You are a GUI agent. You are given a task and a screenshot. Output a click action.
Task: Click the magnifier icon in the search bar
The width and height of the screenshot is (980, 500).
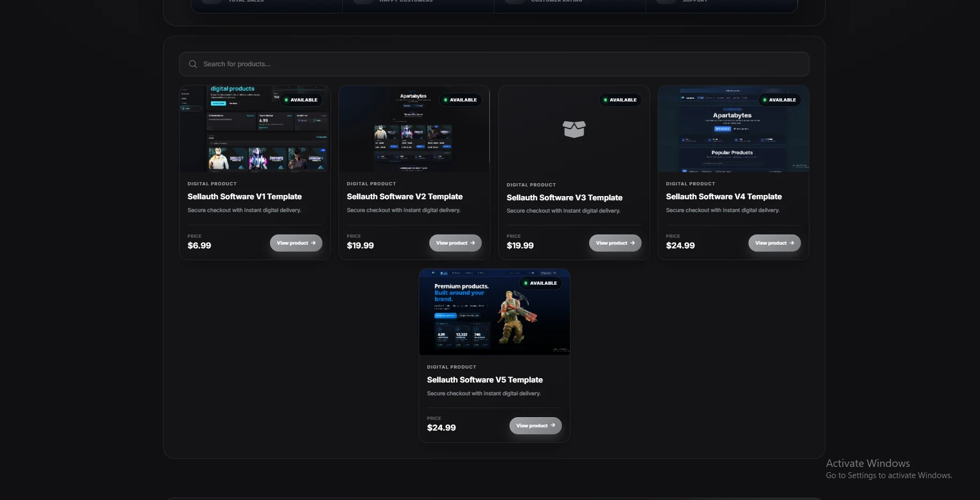193,64
